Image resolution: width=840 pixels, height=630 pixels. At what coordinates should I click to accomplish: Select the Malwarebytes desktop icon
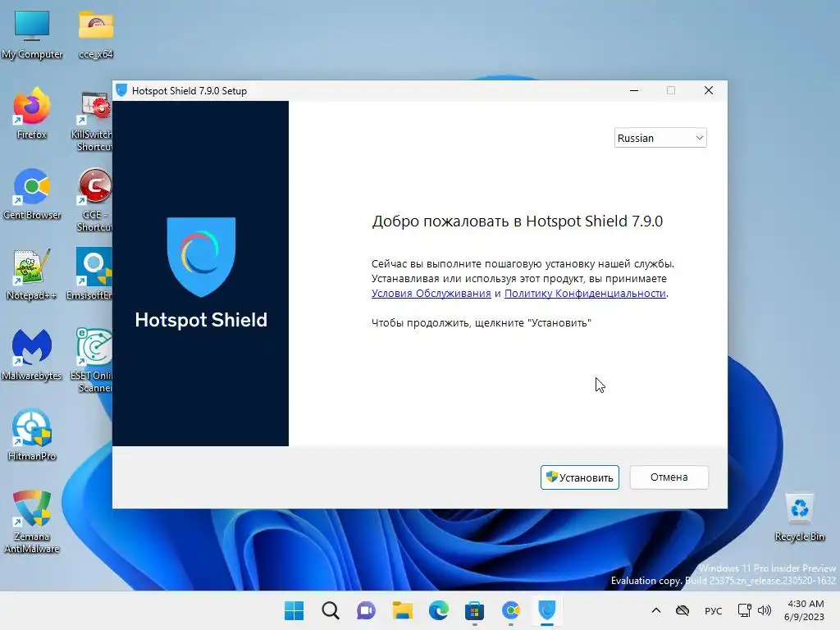coord(32,355)
